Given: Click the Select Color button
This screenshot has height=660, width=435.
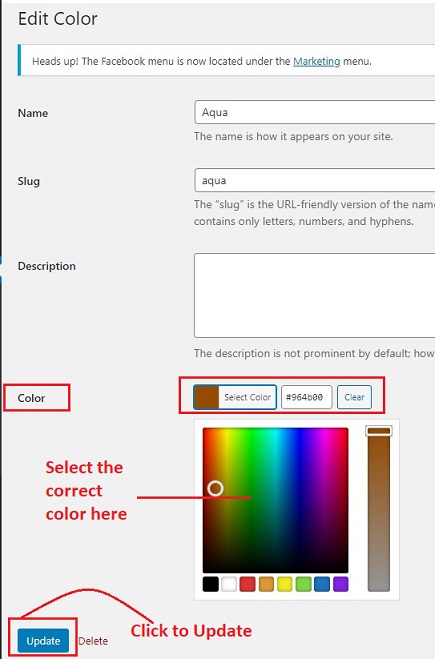Looking at the screenshot, I should point(235,397).
